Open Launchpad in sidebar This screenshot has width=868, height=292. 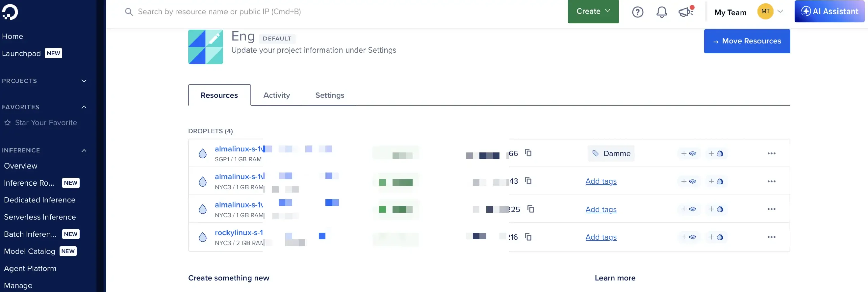21,53
